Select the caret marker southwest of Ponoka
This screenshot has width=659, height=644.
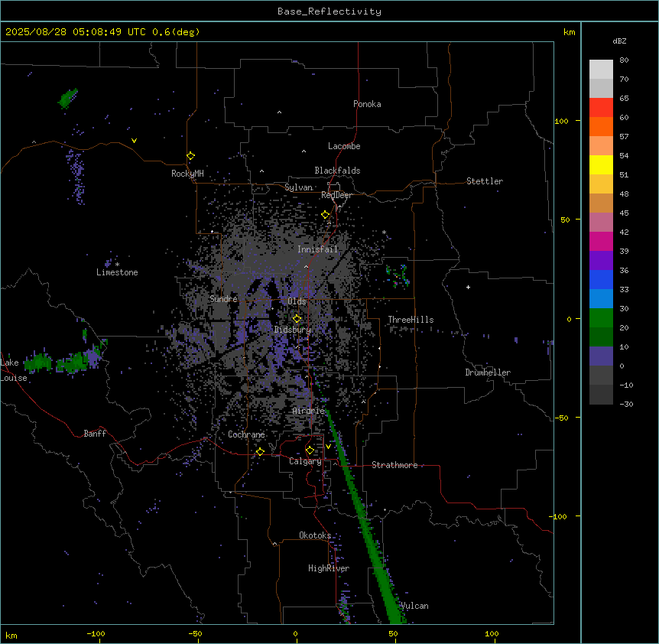(280, 112)
